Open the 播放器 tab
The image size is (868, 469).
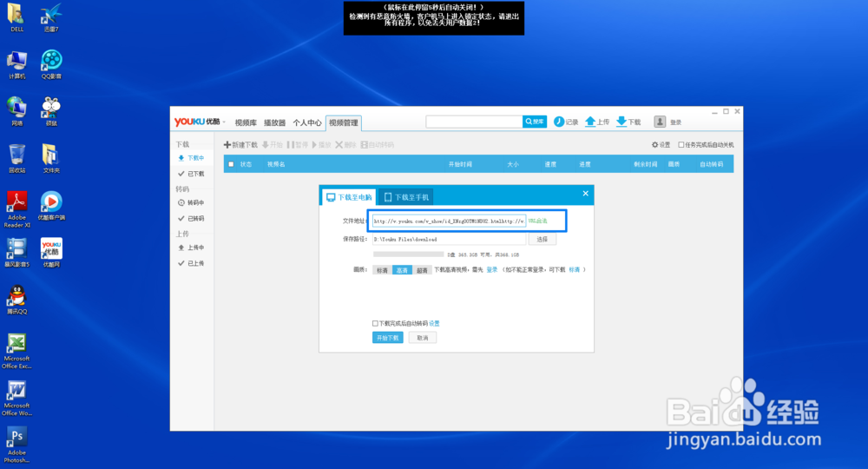click(x=274, y=123)
